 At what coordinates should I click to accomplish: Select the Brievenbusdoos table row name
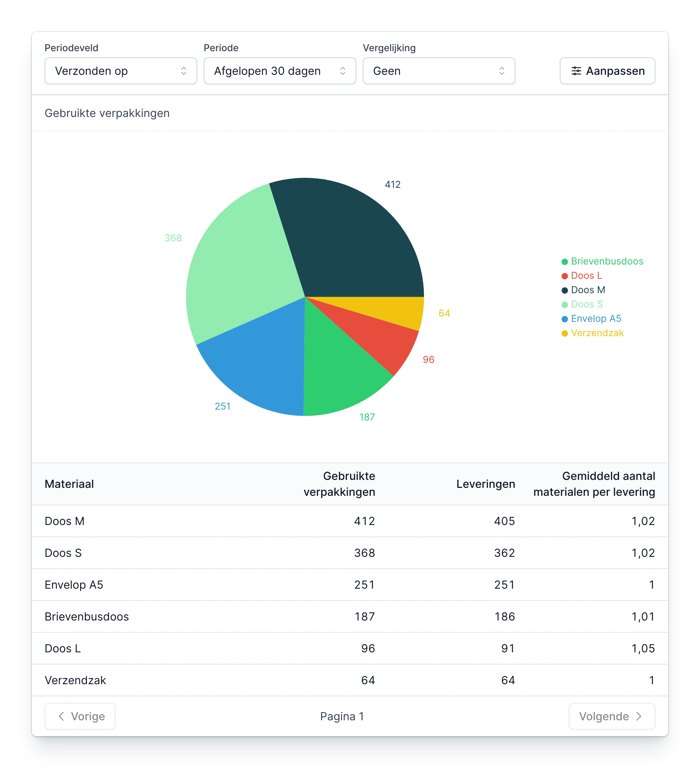(86, 616)
